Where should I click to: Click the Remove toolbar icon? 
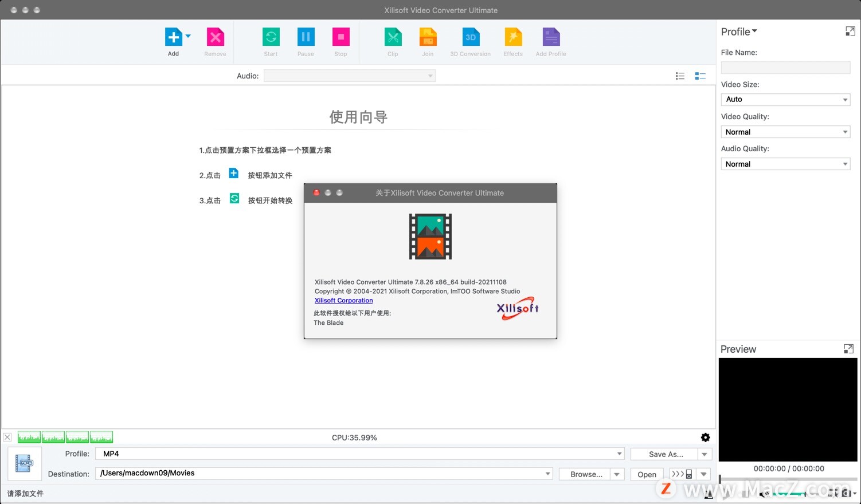(215, 37)
